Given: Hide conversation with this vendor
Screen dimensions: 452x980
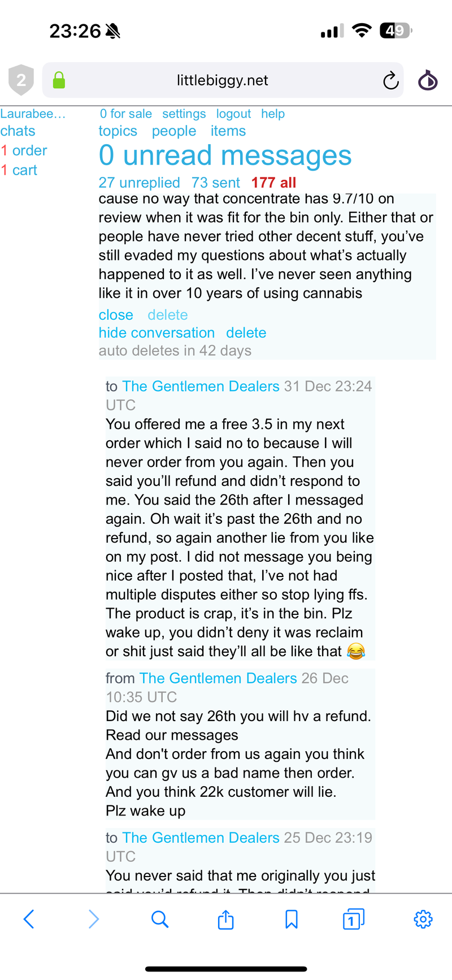Looking at the screenshot, I should [157, 333].
